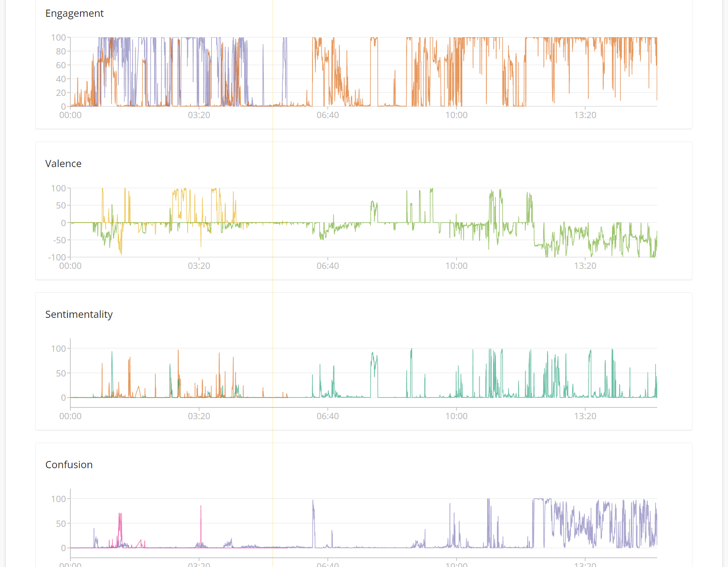728x567 pixels.
Task: Click the Valence chart title
Action: click(x=63, y=164)
